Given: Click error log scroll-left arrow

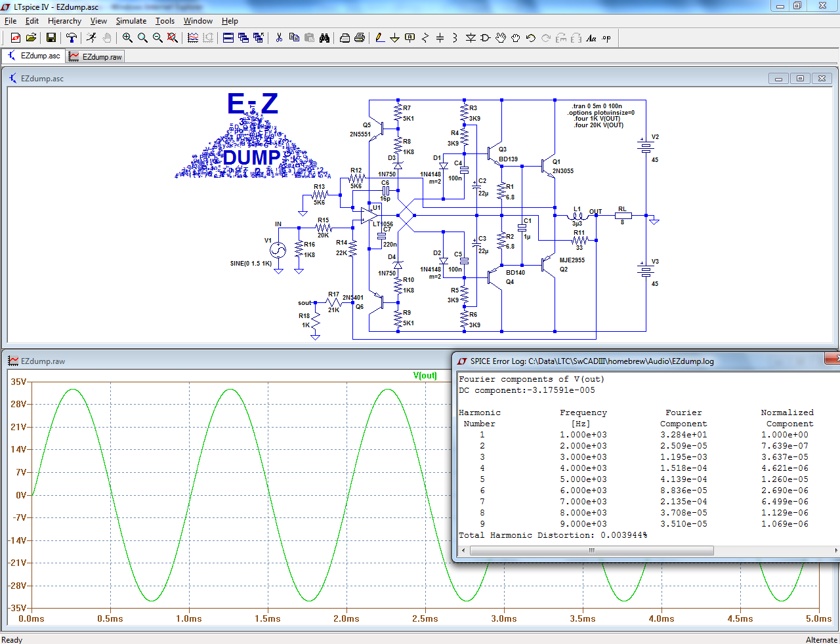Looking at the screenshot, I should [463, 550].
